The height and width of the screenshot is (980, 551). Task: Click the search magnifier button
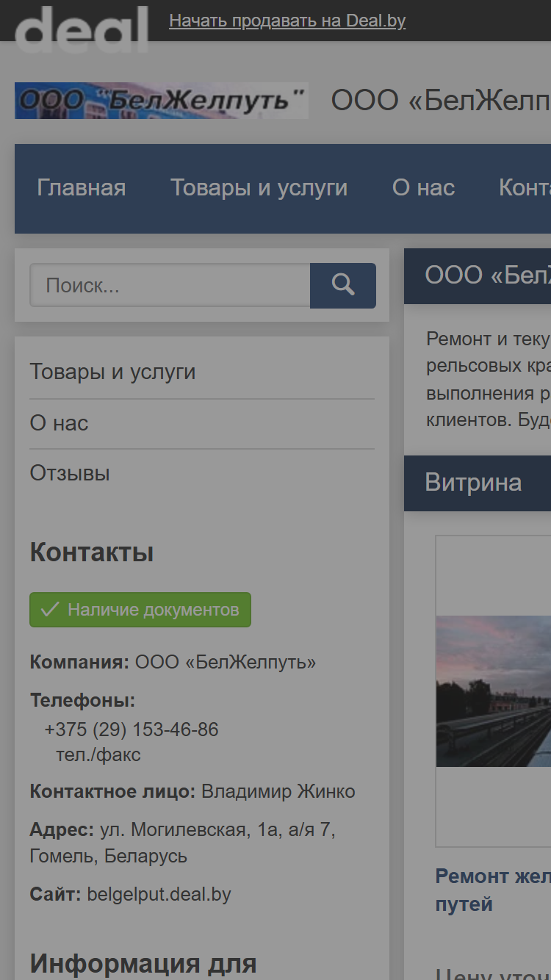[343, 286]
